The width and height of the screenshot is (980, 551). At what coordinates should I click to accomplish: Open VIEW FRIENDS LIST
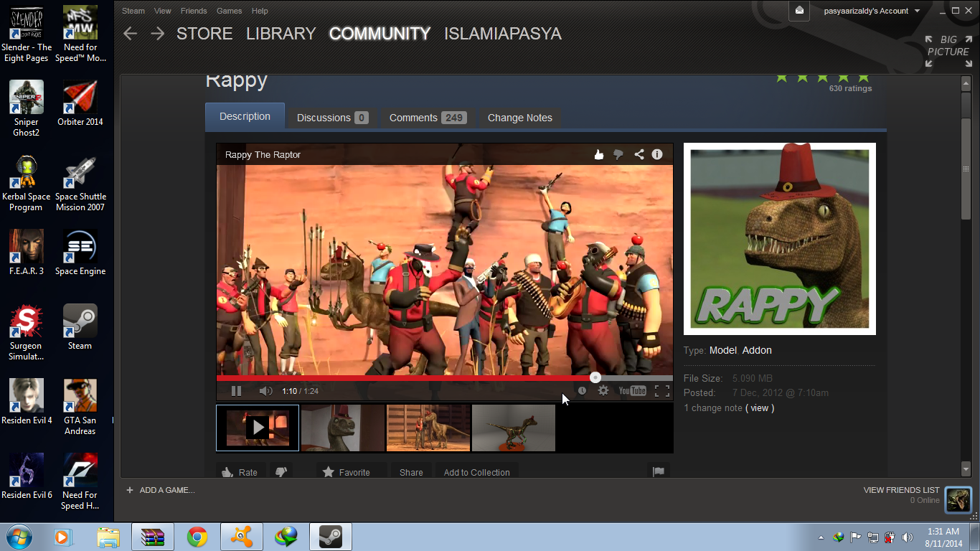click(901, 490)
